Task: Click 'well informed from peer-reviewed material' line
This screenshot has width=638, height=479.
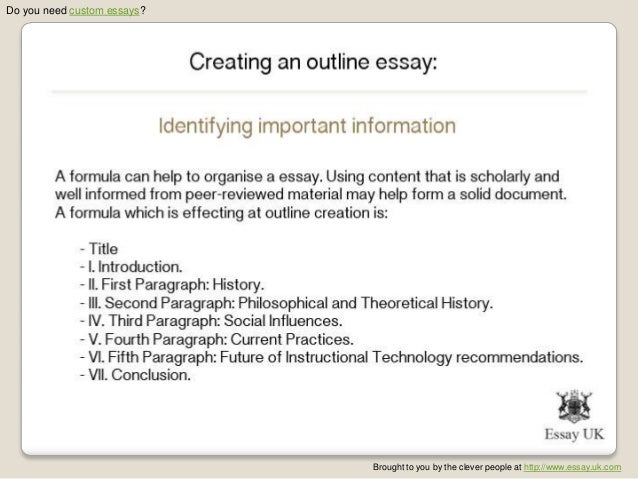Action: coord(310,194)
